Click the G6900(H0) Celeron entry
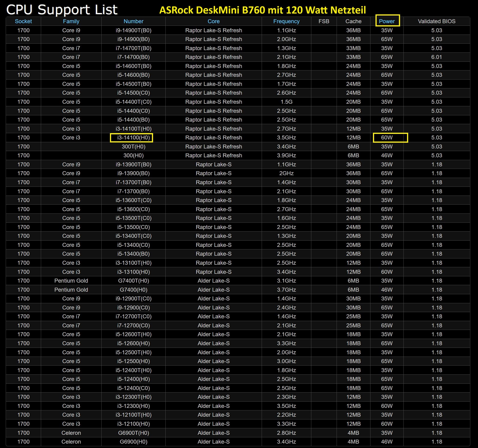Viewport: 478px width, 448px height. click(133, 442)
